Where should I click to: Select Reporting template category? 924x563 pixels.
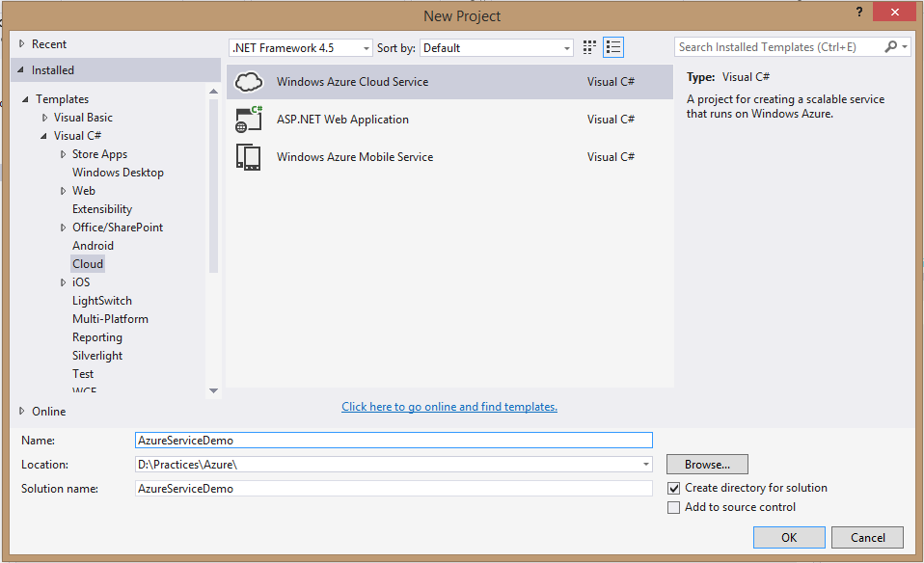(97, 337)
